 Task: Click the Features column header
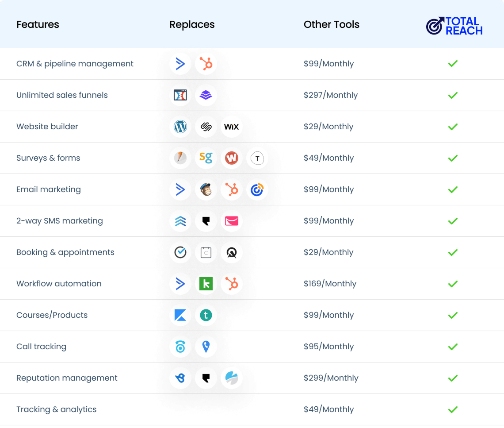[38, 25]
